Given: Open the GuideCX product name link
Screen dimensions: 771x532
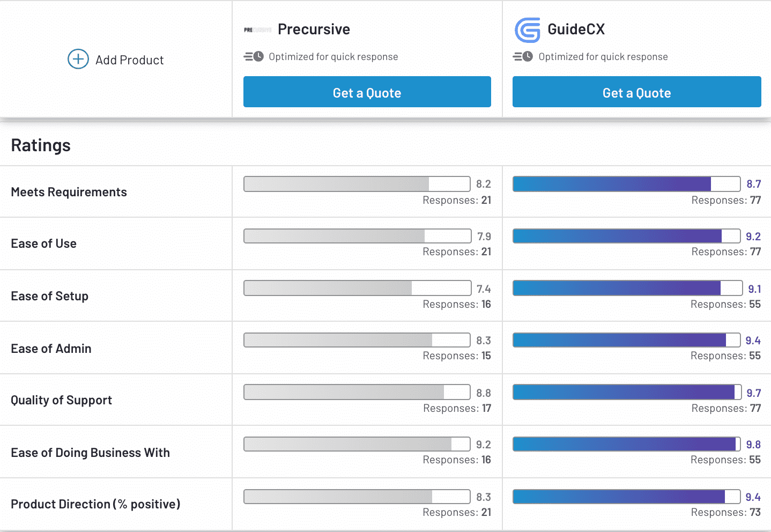Looking at the screenshot, I should point(576,29).
